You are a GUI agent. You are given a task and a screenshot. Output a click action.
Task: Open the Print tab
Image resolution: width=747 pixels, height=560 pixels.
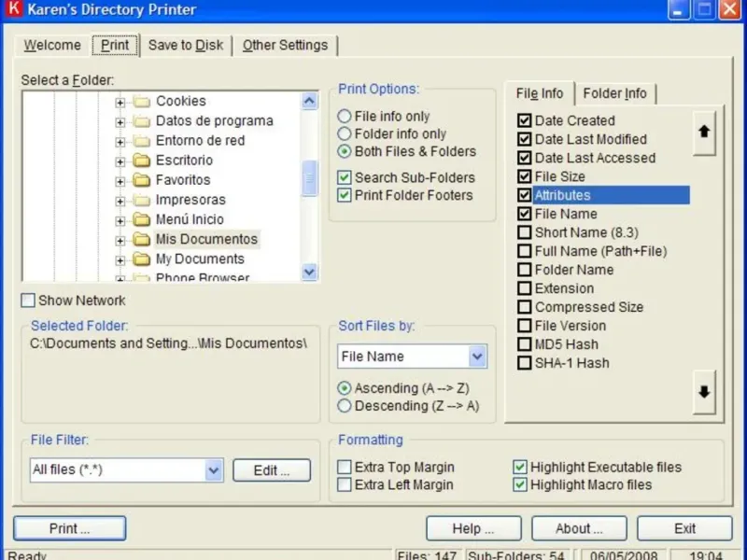(115, 45)
